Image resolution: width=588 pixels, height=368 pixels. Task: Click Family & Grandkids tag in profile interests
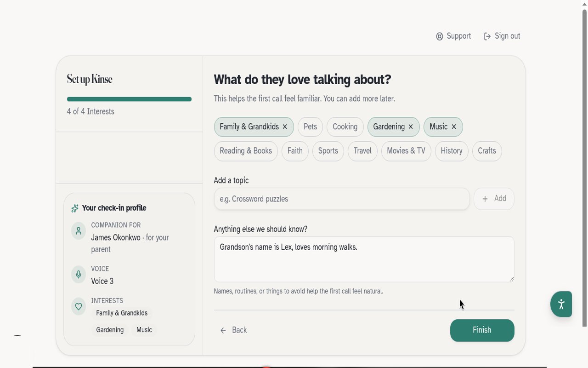click(x=122, y=313)
